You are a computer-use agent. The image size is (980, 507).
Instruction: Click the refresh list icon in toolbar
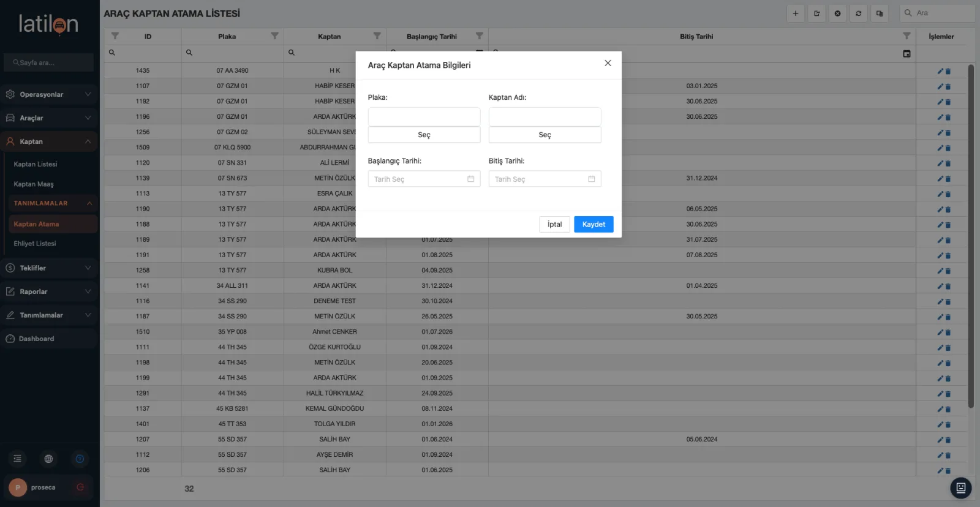(x=859, y=13)
